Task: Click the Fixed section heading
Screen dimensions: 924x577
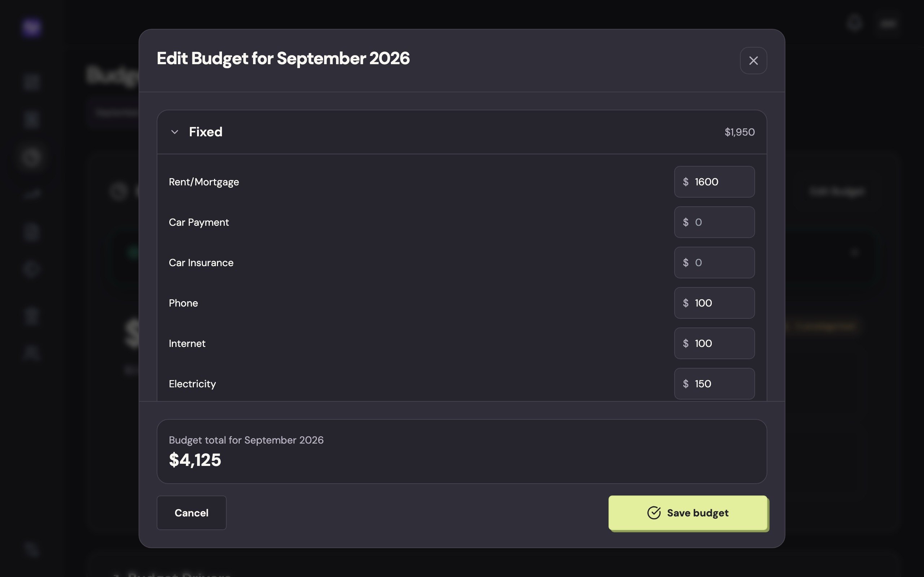Action: (205, 132)
